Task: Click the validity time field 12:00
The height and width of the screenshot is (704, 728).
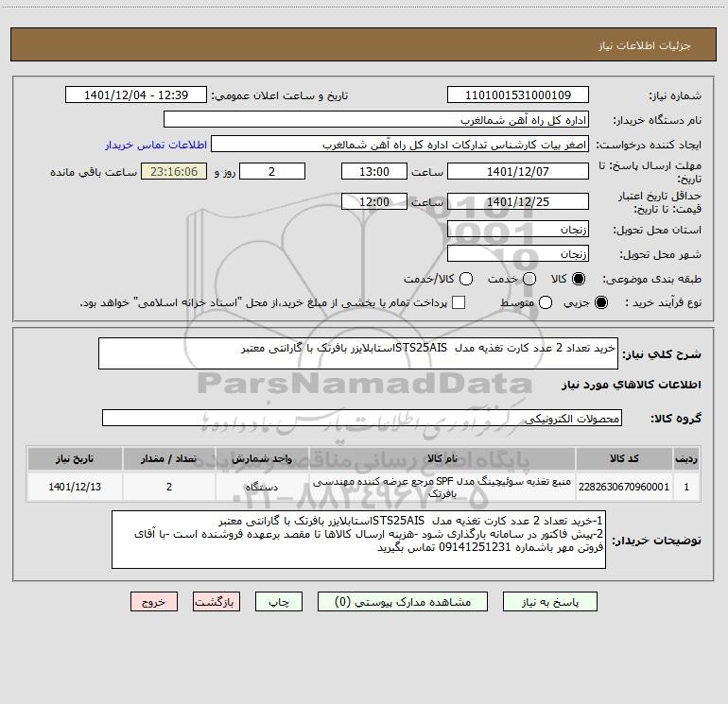Action: (x=374, y=201)
